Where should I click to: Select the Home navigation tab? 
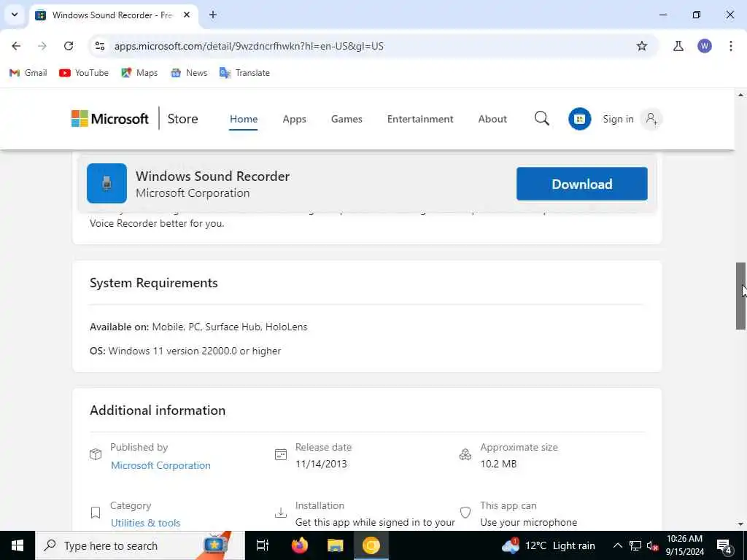click(244, 119)
